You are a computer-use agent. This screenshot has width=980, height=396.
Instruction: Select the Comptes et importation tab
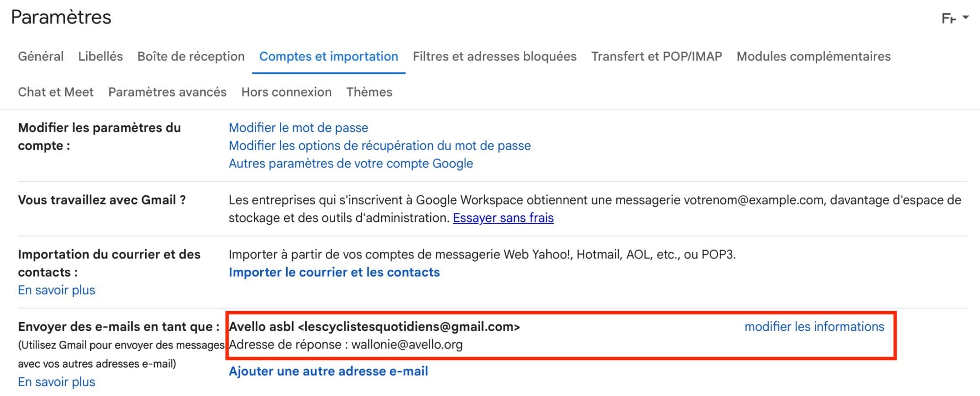328,56
